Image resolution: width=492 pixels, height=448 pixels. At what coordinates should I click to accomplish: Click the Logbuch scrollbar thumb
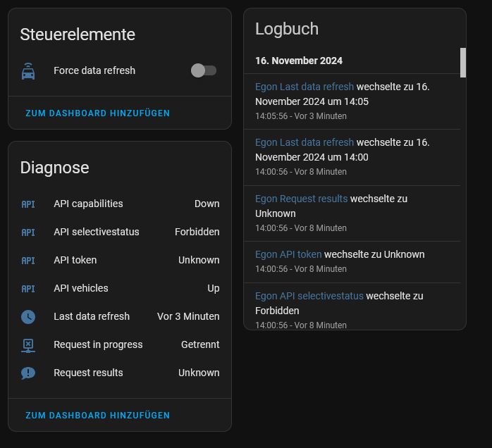tap(463, 63)
